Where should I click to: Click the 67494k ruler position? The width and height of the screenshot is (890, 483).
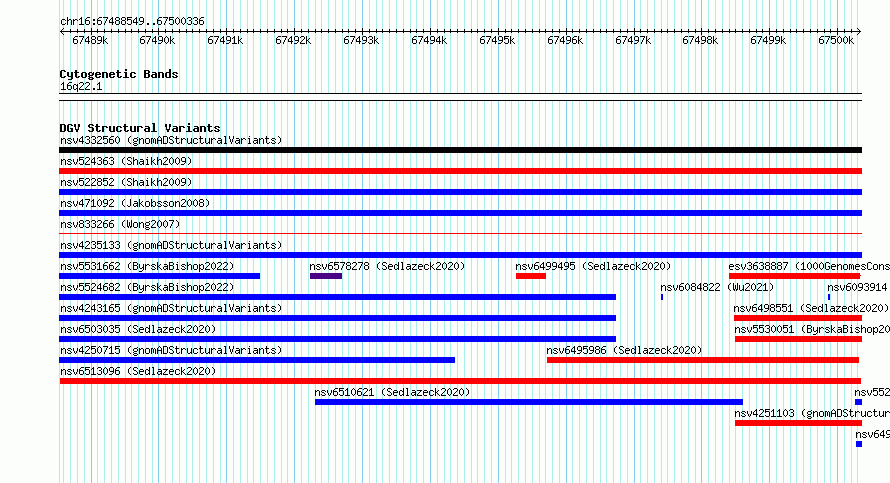(430, 40)
